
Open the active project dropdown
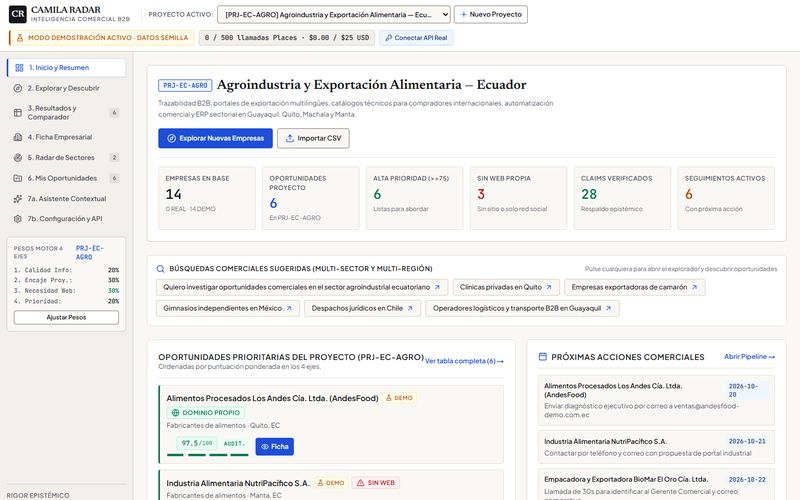[334, 15]
